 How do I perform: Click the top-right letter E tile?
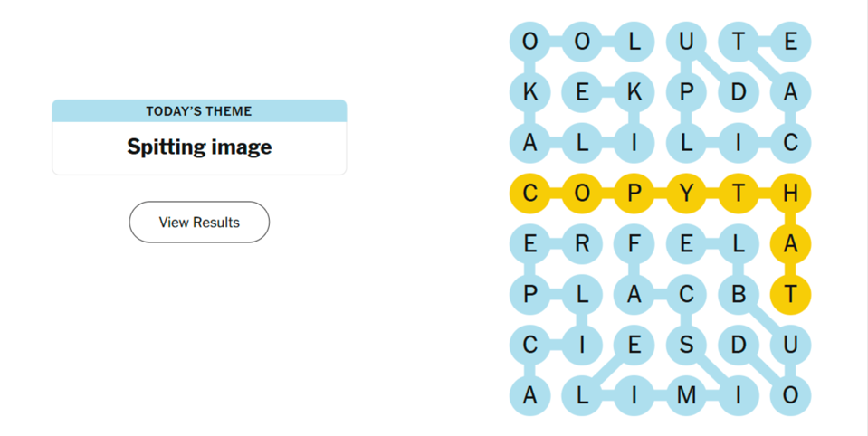coord(791,41)
